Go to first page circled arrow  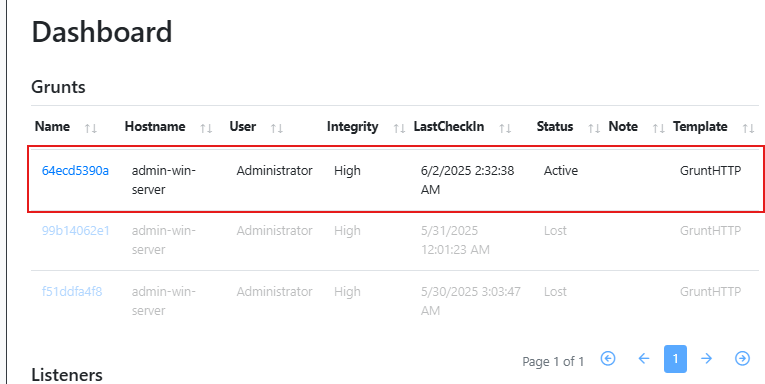(x=608, y=359)
